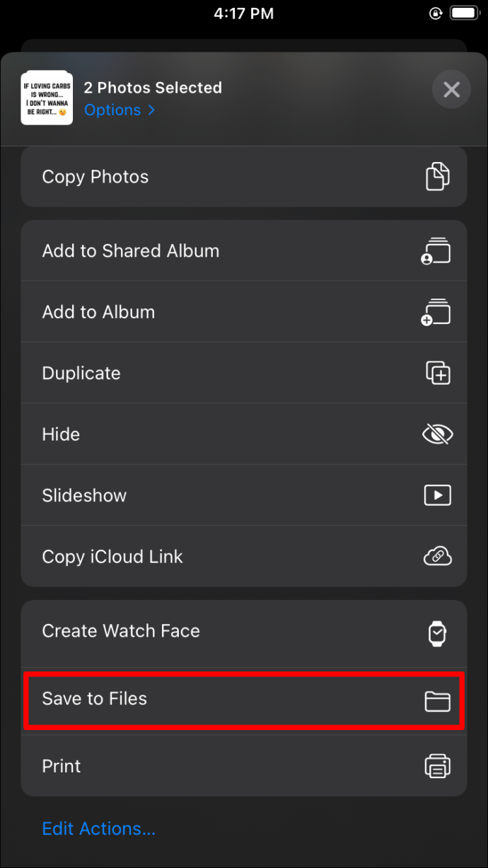Tap the selected photo thumbnail
Viewport: 488px width, 868px height.
tap(47, 98)
